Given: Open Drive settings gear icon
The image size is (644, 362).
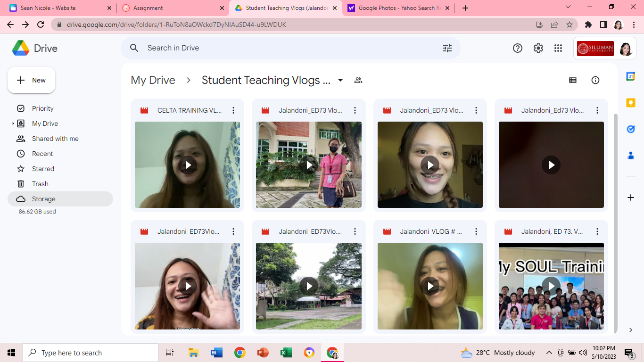Looking at the screenshot, I should pyautogui.click(x=538, y=48).
